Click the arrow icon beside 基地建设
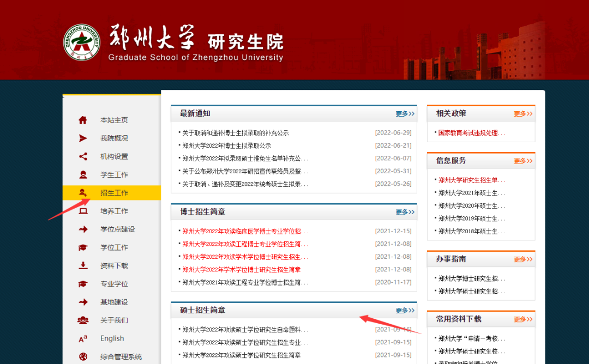This screenshot has width=589, height=364. pyautogui.click(x=83, y=302)
